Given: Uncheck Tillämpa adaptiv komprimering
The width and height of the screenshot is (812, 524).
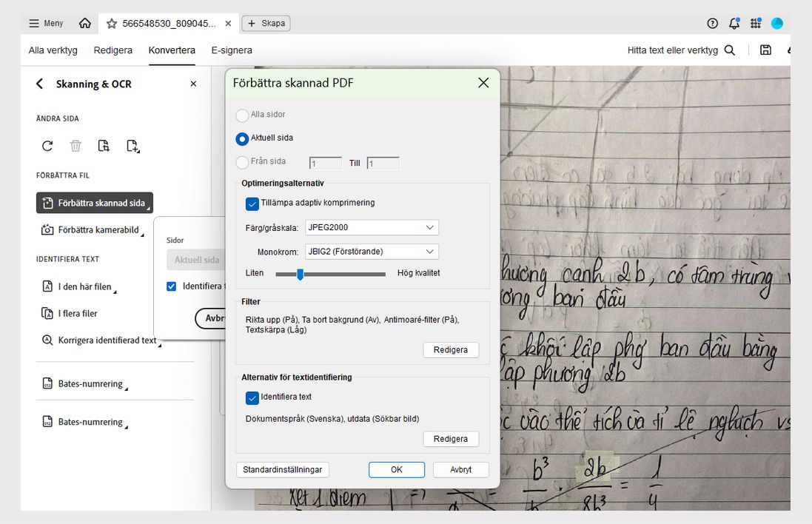Looking at the screenshot, I should (252, 204).
